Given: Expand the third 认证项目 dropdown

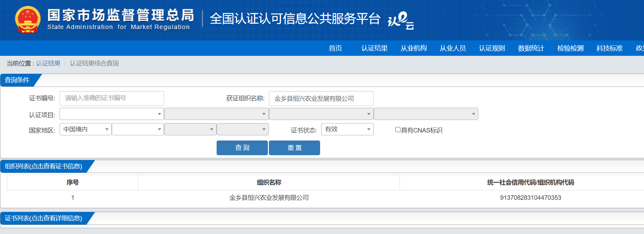Looking at the screenshot, I should [x=321, y=114].
